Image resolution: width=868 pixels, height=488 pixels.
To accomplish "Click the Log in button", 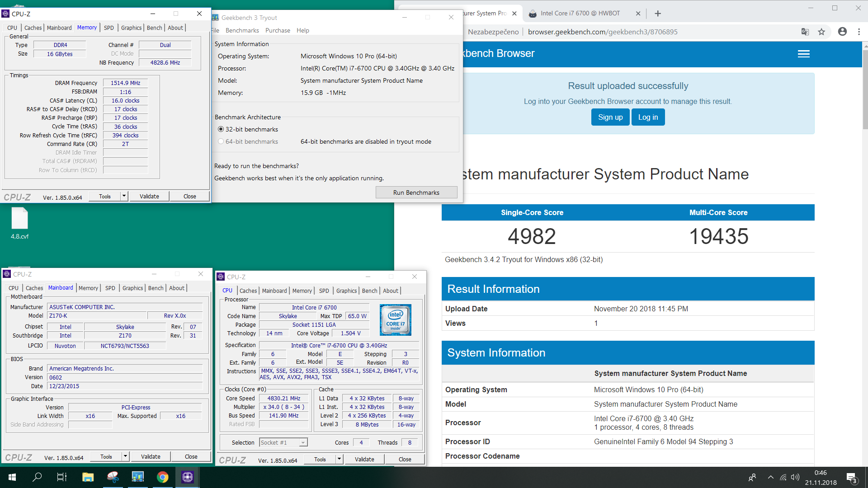I will click(648, 117).
